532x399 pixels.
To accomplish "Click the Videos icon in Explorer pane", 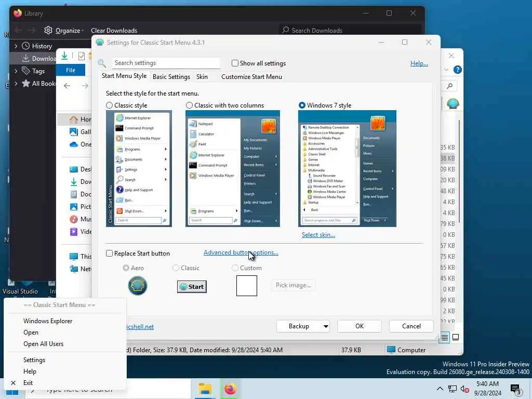I will 74,232.
